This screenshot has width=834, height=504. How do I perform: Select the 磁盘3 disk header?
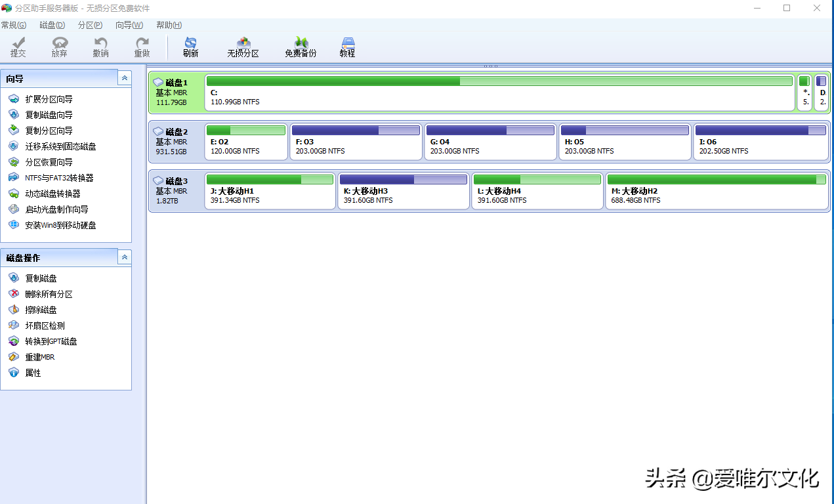coord(176,190)
